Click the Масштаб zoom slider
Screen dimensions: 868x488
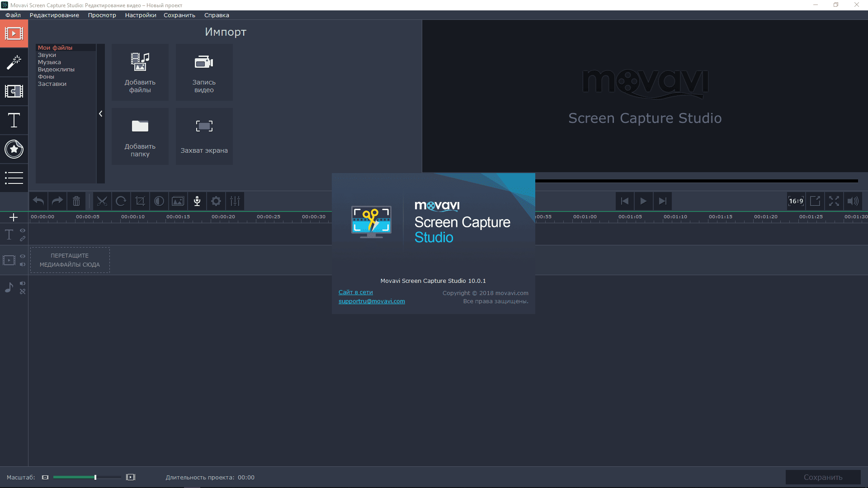[87, 477]
